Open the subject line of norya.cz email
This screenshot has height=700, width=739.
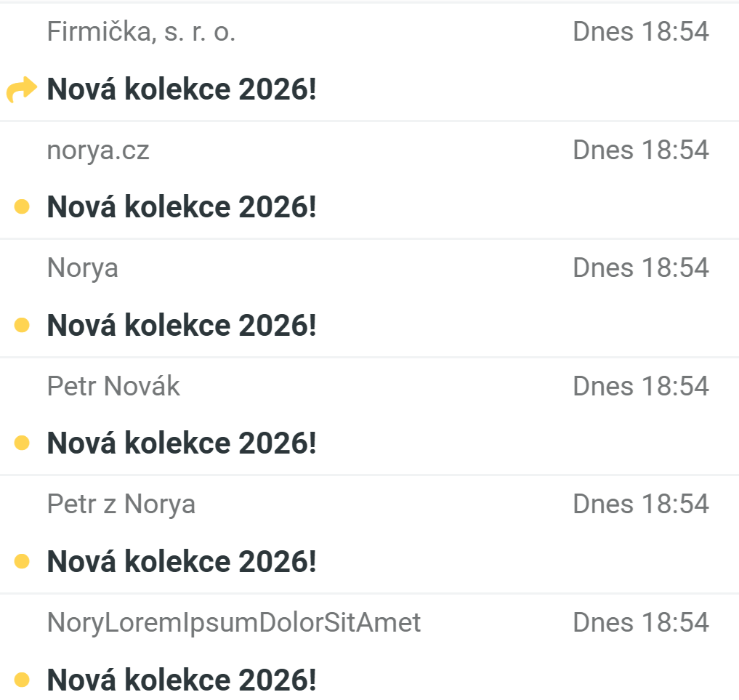pyautogui.click(x=182, y=208)
